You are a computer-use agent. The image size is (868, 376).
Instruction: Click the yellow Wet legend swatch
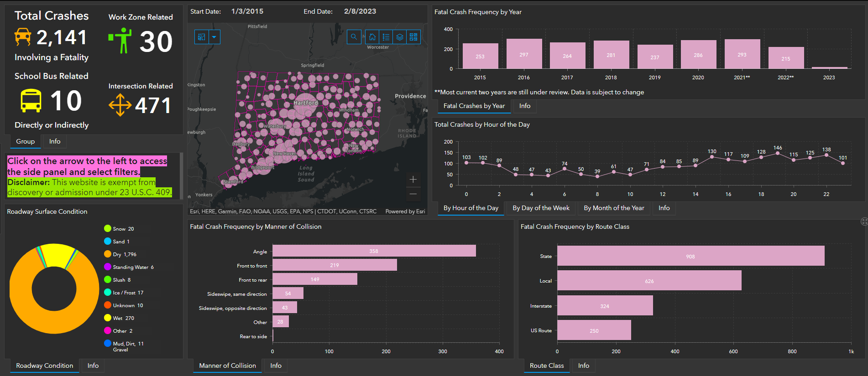pyautogui.click(x=108, y=318)
